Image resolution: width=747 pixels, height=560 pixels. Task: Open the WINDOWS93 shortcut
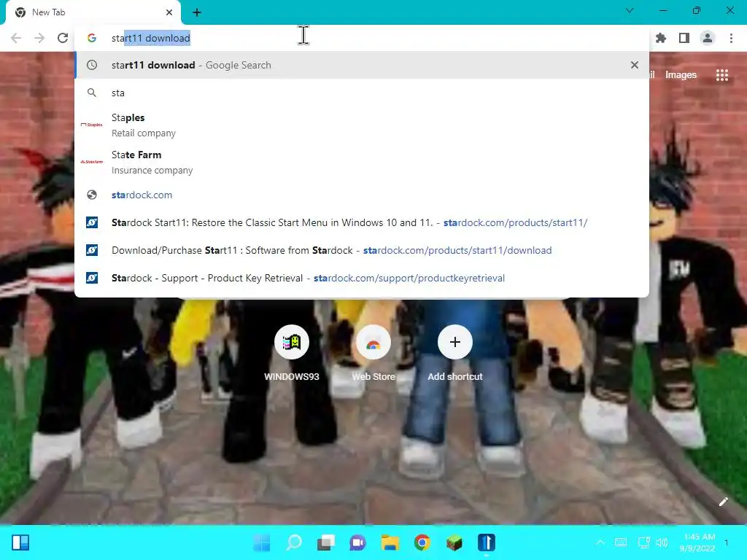click(x=292, y=354)
